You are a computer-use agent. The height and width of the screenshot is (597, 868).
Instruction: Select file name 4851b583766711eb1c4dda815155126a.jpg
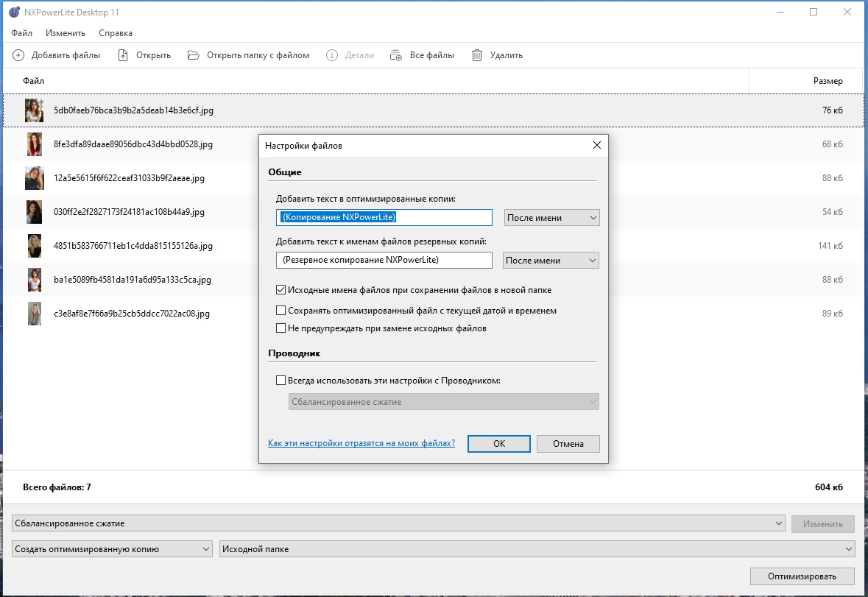pyautogui.click(x=133, y=246)
